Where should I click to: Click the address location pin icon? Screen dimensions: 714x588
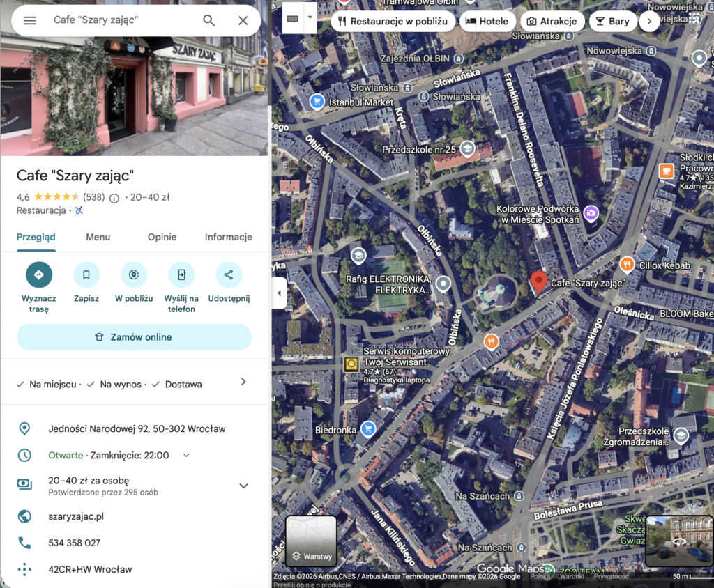[24, 428]
